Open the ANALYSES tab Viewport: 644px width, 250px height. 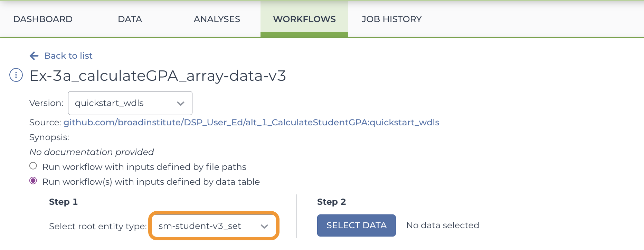tap(217, 19)
